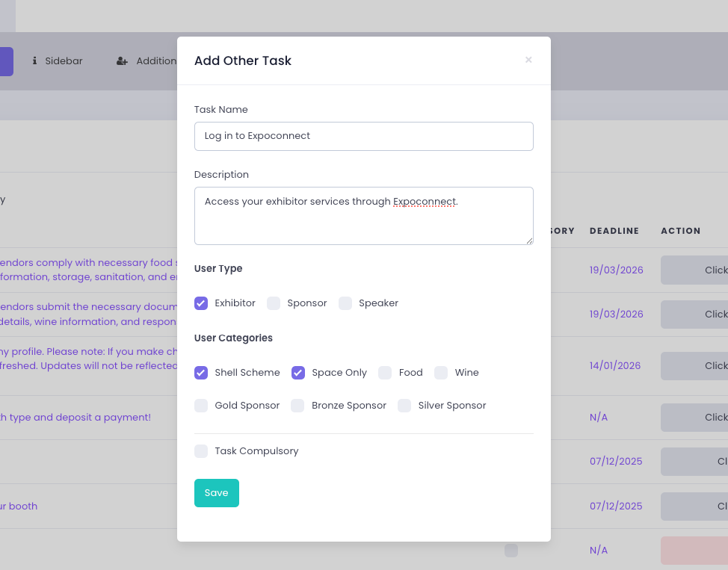Viewport: 728px width, 570px height.
Task: Check the Sponsor user type checkbox
Action: [x=274, y=303]
